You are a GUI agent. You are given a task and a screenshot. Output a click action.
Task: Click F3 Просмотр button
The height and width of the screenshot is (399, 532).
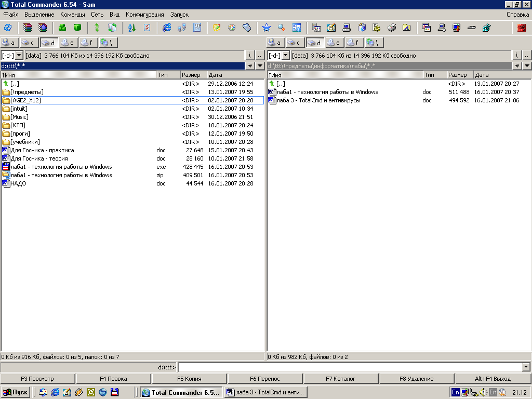click(37, 379)
